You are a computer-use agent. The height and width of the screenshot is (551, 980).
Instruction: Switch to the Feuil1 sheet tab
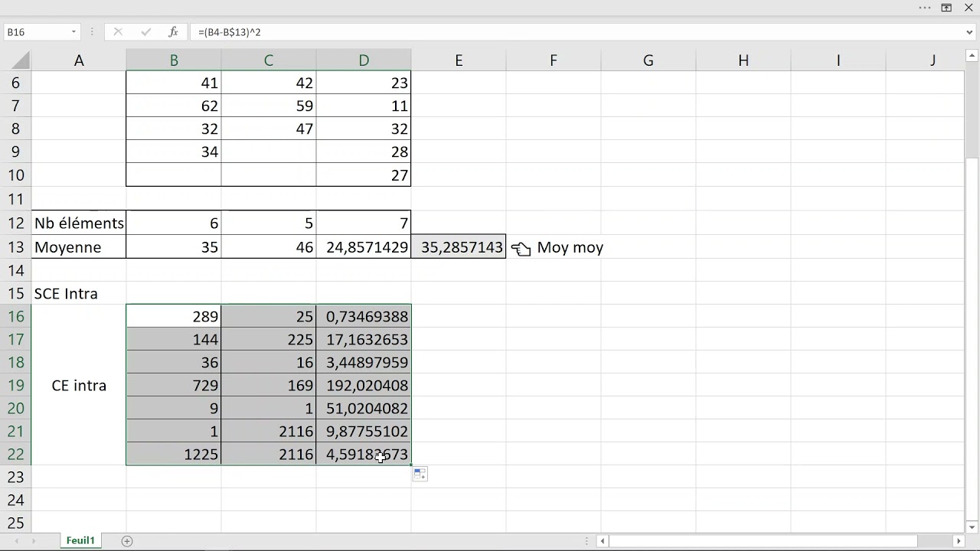click(x=80, y=540)
